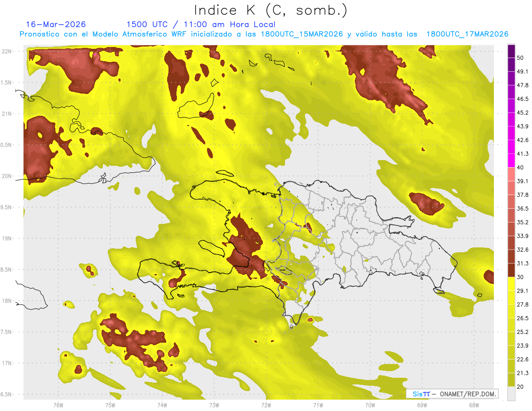Click the "70W" longitude axis label

point(370,405)
